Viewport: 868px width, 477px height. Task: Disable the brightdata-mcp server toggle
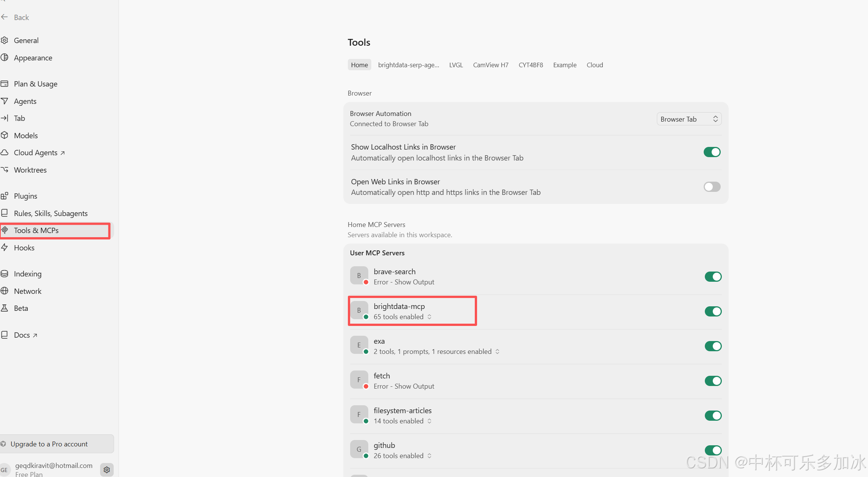coord(713,311)
